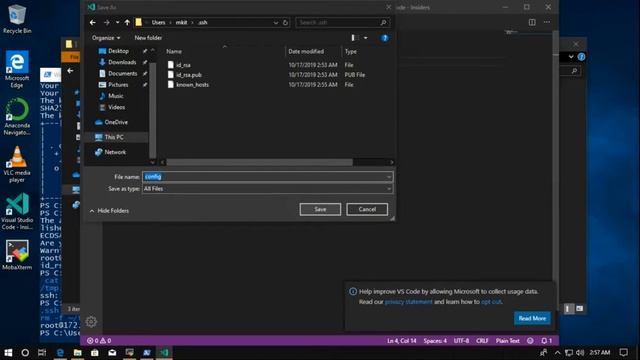Click the Save button
This screenshot has width=640, height=360.
tap(320, 209)
